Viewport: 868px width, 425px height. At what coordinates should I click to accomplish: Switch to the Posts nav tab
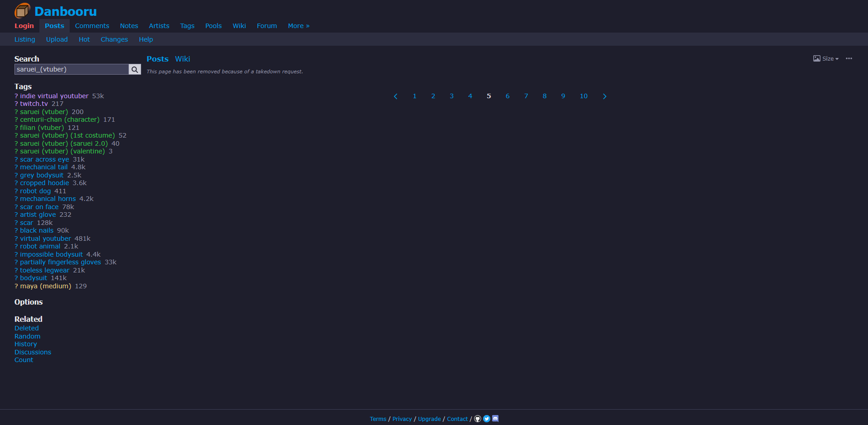pyautogui.click(x=54, y=26)
